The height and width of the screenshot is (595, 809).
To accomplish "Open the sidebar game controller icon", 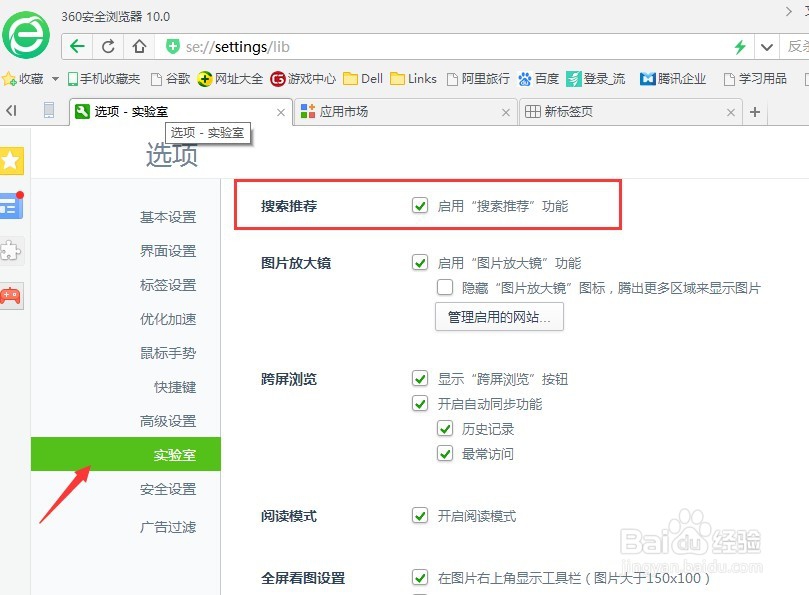I will click(11, 296).
